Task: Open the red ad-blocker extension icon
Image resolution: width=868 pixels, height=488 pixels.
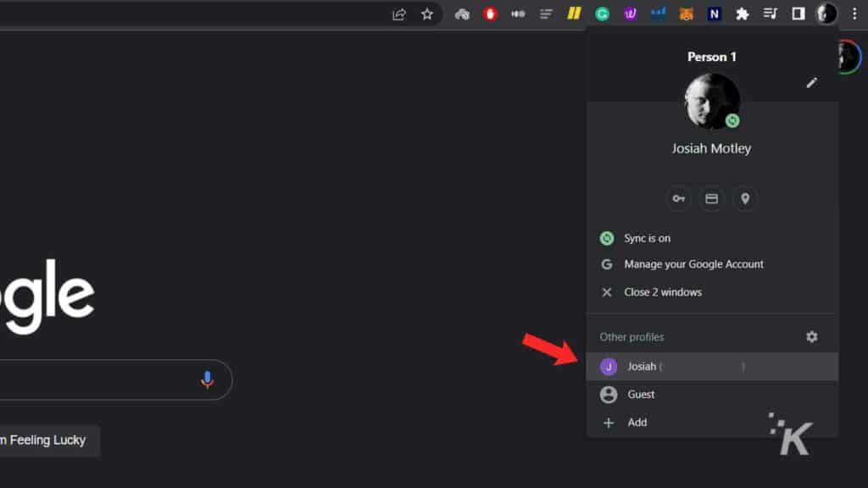Action: point(490,14)
